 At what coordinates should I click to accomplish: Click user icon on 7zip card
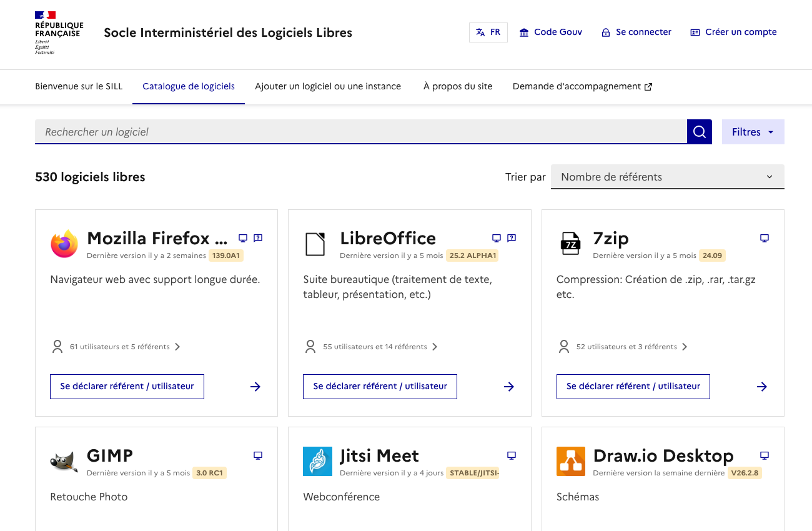tap(564, 347)
